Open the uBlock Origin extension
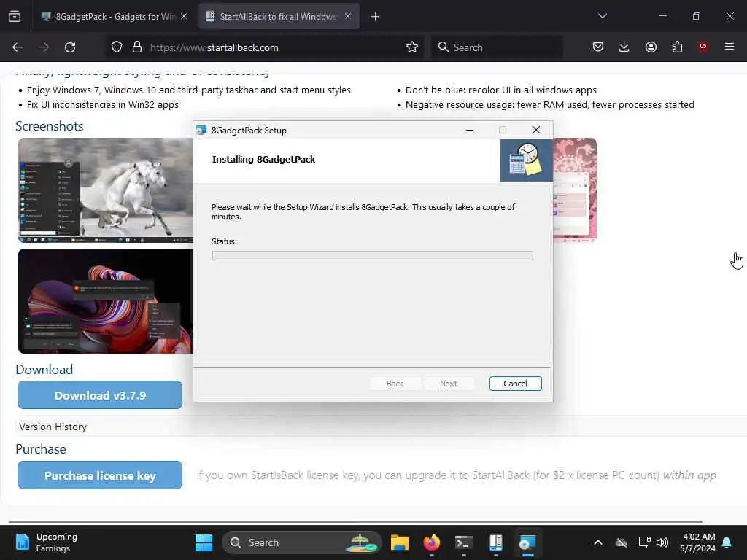The width and height of the screenshot is (747, 560). tap(703, 47)
